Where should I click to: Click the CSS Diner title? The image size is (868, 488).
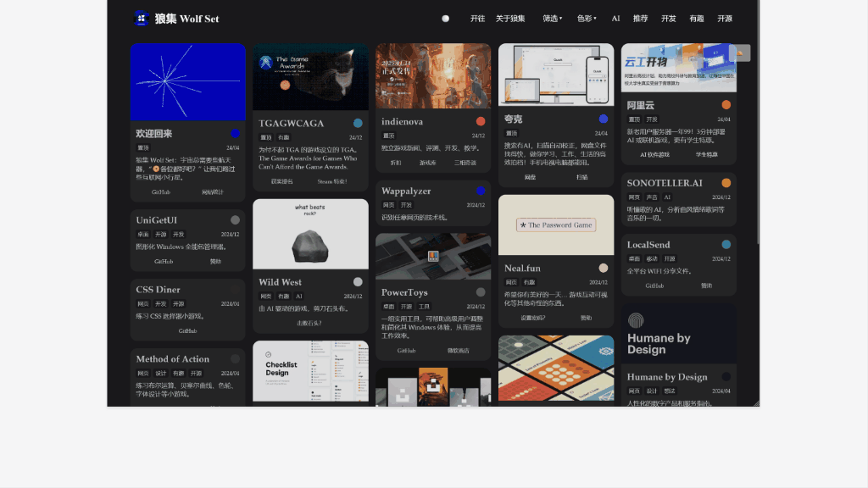[x=158, y=290]
